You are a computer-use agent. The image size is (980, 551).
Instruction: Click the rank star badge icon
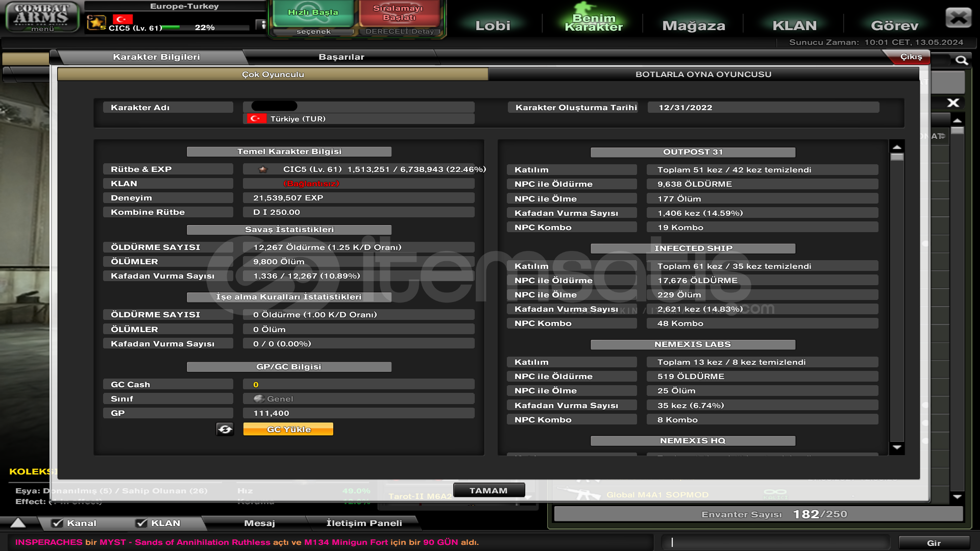[95, 22]
